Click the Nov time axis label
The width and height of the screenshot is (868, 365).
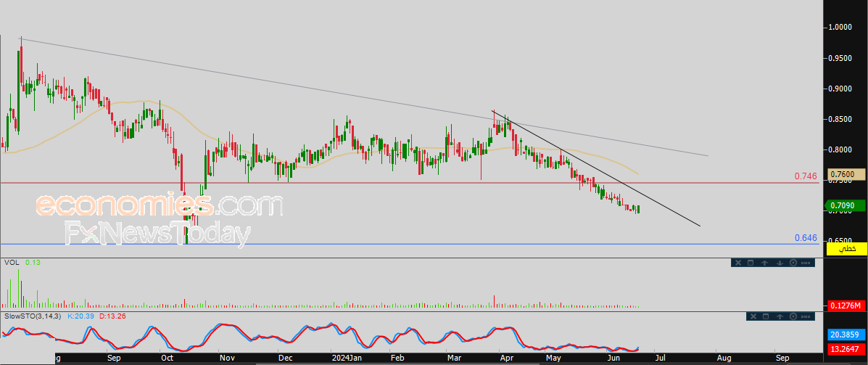(226, 358)
